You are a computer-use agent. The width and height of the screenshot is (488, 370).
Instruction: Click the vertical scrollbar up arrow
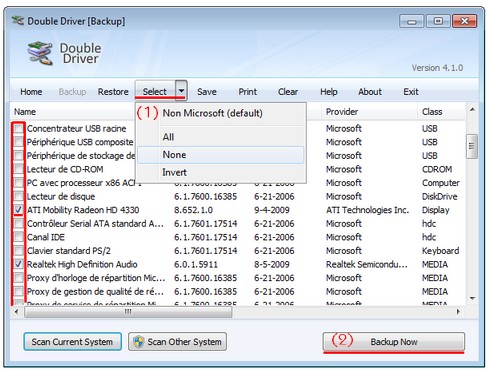click(472, 110)
